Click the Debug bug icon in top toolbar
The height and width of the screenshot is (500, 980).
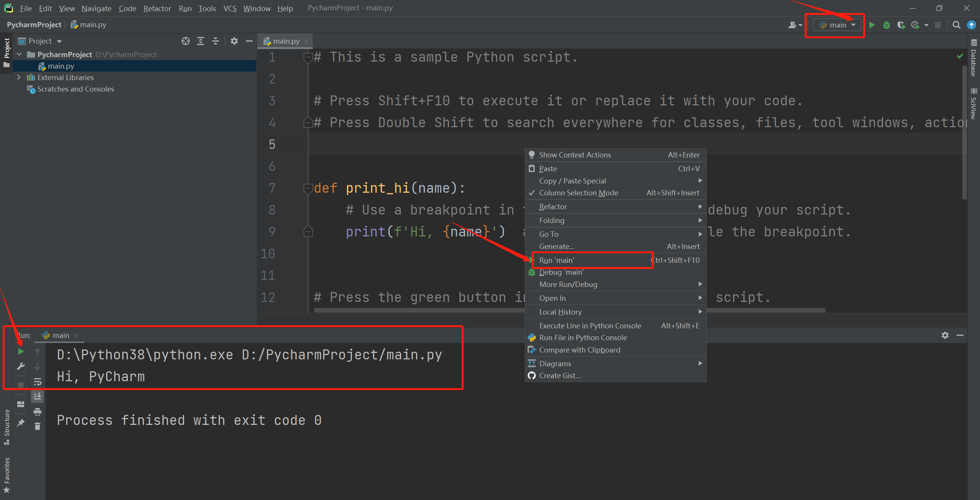point(886,25)
